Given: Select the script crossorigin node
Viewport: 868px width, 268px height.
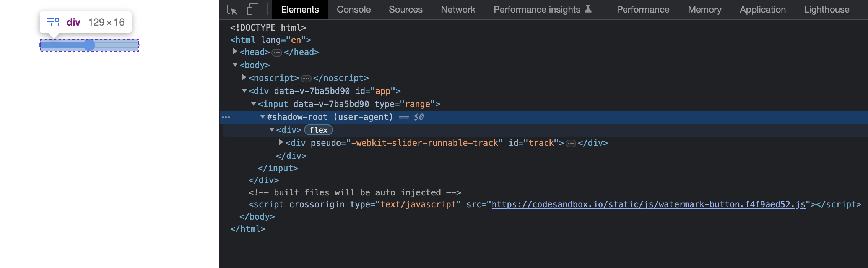Looking at the screenshot, I should pyautogui.click(x=555, y=205).
